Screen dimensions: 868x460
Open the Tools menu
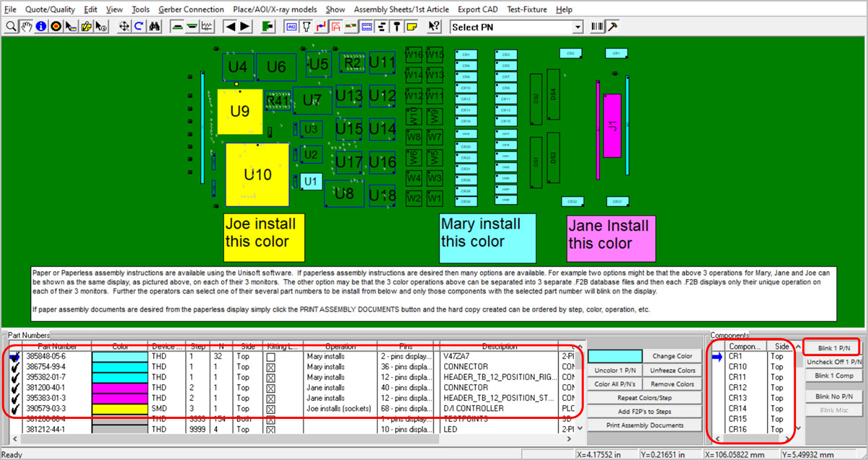tap(140, 9)
